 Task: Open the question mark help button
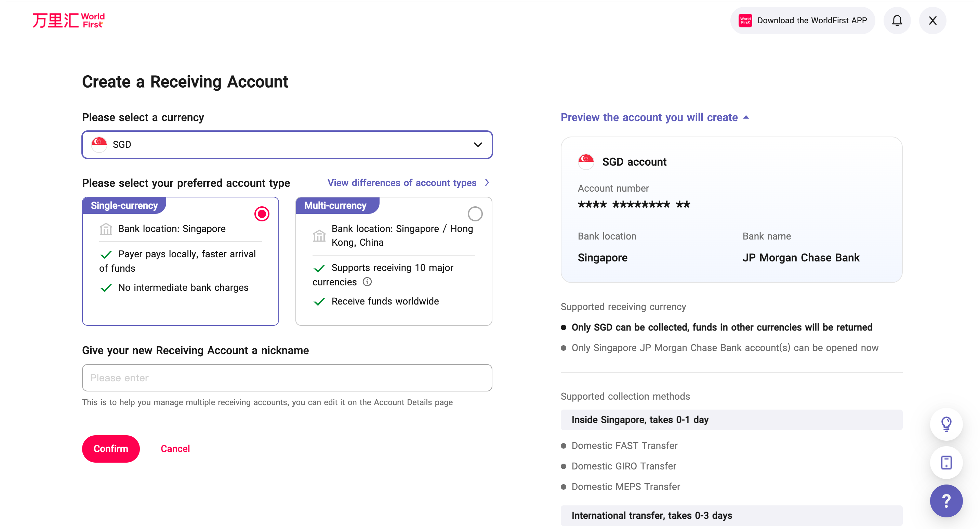[x=946, y=501]
